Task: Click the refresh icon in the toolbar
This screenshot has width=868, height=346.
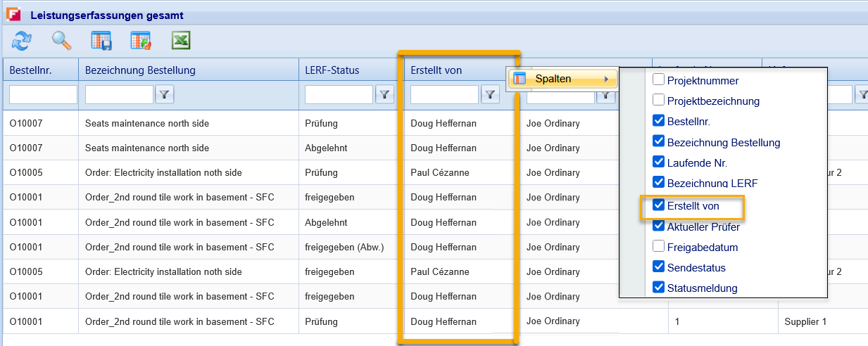Action: click(21, 41)
